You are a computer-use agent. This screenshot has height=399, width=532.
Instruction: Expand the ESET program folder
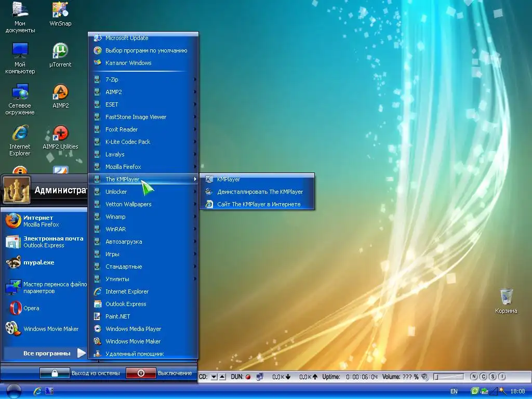(x=143, y=104)
